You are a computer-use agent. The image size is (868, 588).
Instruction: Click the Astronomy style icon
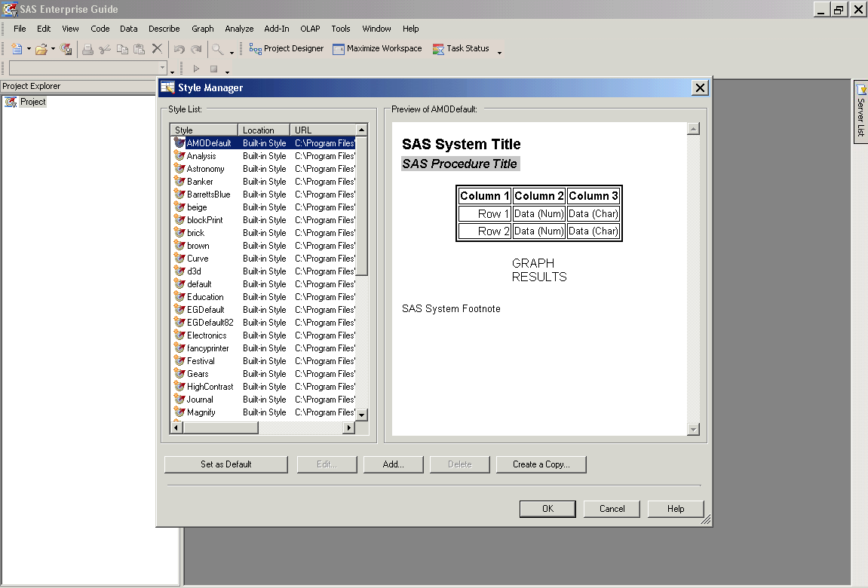click(x=179, y=169)
